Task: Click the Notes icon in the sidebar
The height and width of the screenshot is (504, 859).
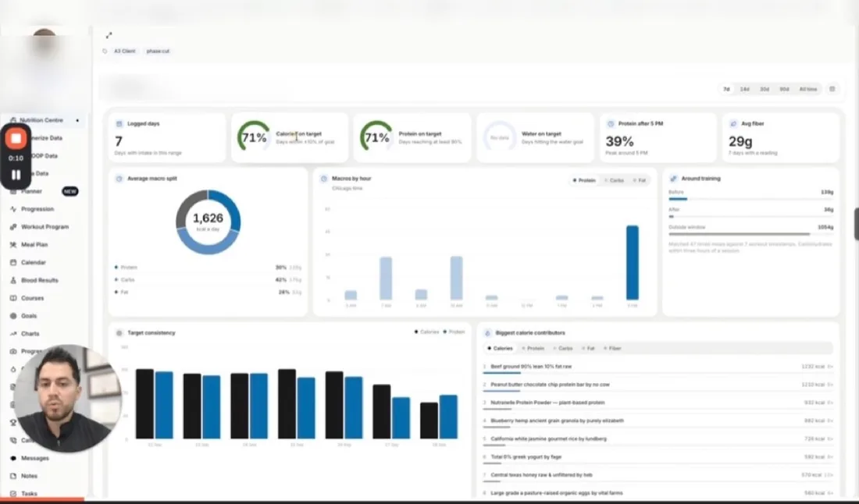Action: [x=13, y=476]
